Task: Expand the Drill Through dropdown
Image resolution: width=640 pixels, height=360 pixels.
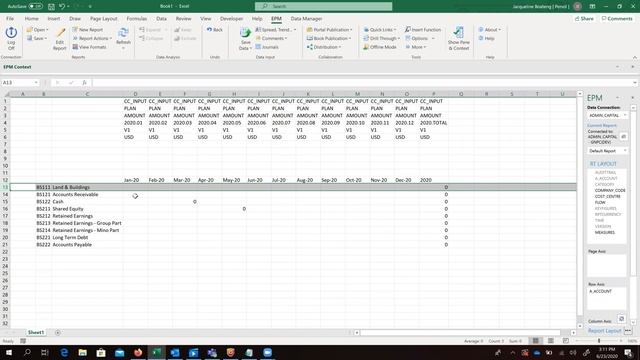Action: (x=382, y=38)
